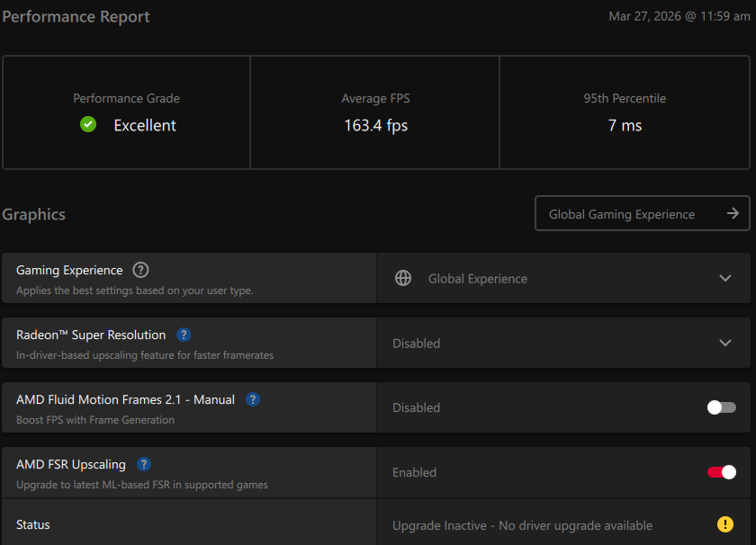Image resolution: width=756 pixels, height=545 pixels.
Task: Select the Average FPS stat panel
Action: point(375,112)
